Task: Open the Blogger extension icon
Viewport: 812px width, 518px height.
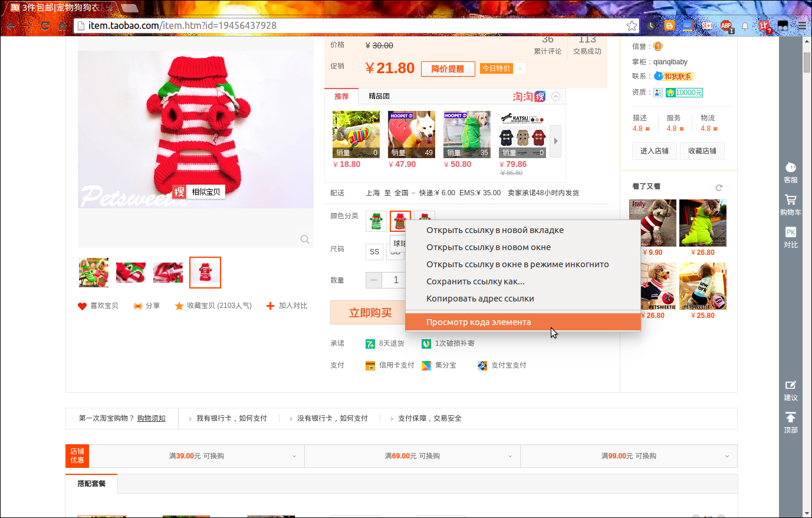Action: (669, 26)
